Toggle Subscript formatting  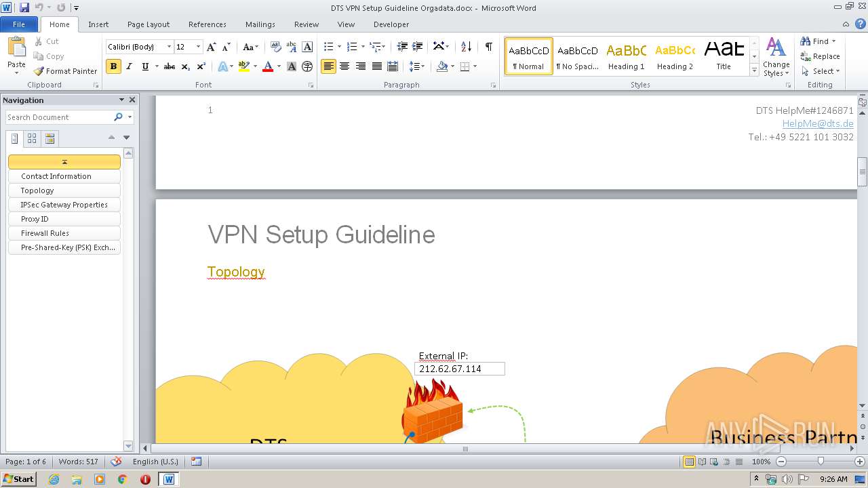click(x=185, y=66)
